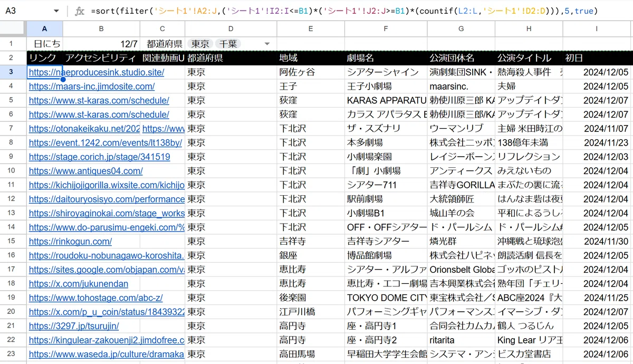Open the sites.google.com/objapan.com link
This screenshot has width=633, height=364.
point(107,270)
